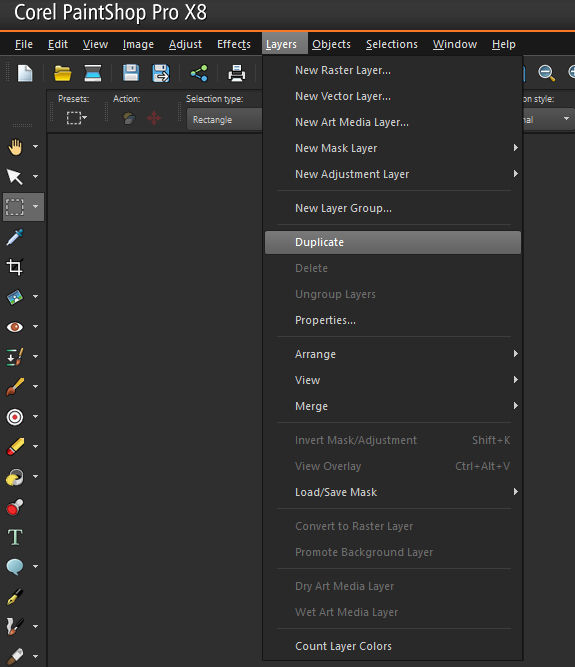Select the Pen tool

pyautogui.click(x=15, y=597)
